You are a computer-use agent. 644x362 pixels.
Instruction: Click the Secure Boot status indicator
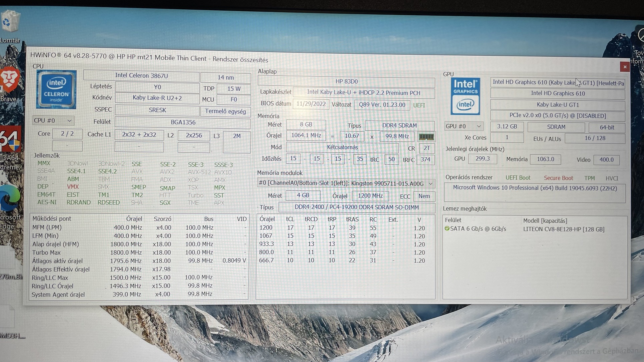coord(558,178)
